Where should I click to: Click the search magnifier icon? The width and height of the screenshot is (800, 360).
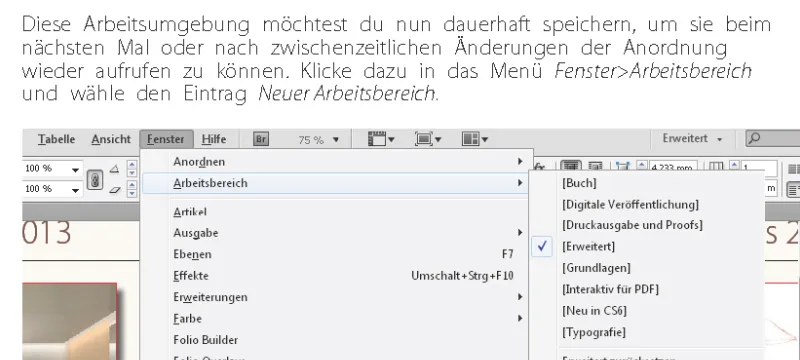[755, 138]
